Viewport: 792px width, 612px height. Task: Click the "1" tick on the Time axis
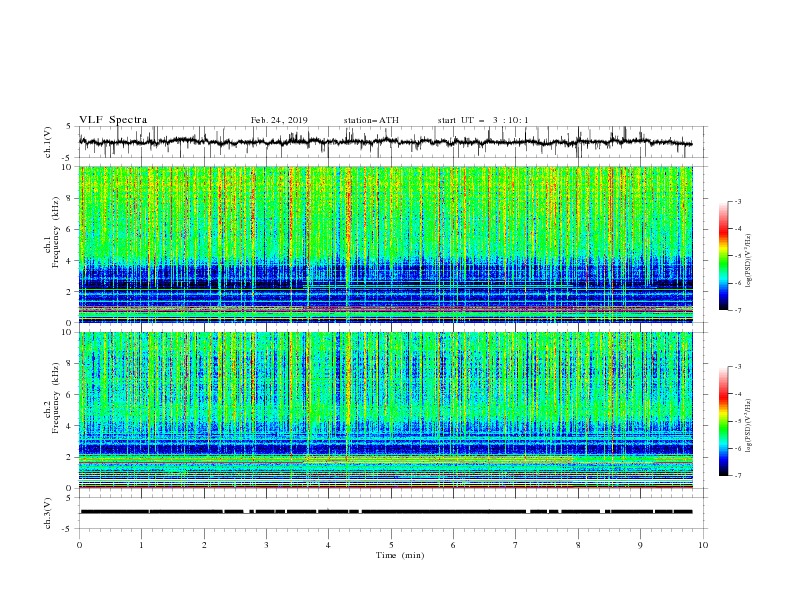click(142, 545)
